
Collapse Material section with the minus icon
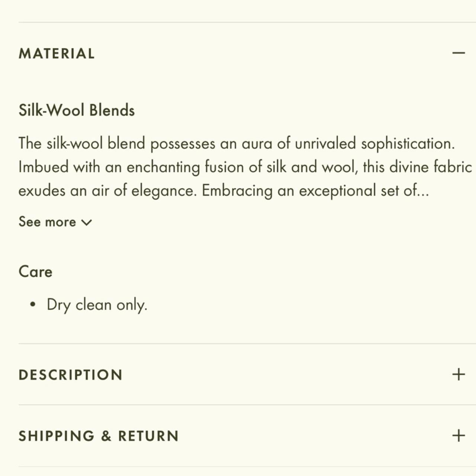click(459, 53)
